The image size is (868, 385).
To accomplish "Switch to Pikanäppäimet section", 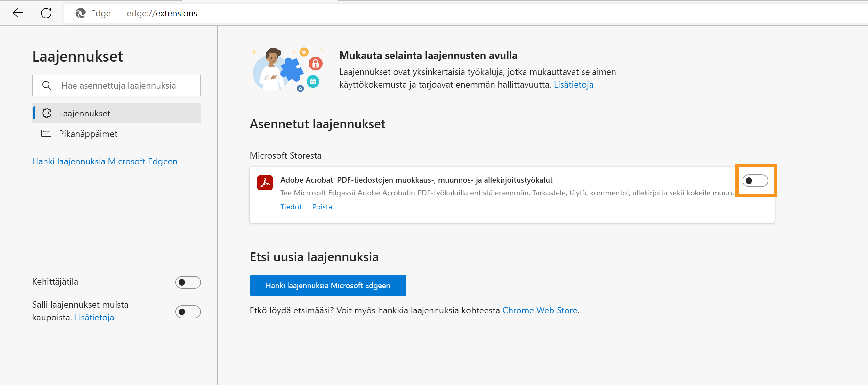I will 88,133.
